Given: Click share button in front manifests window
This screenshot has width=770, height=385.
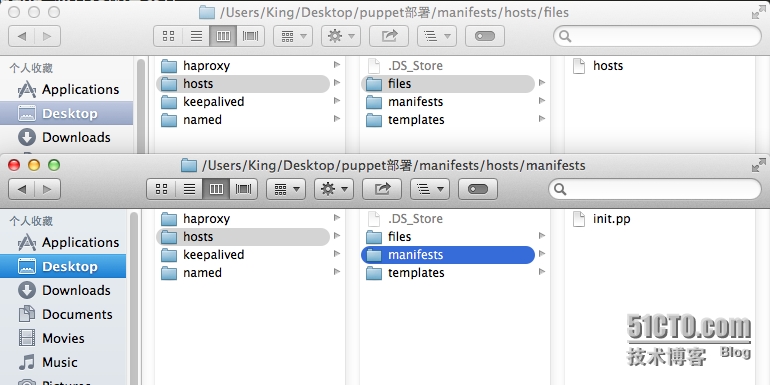Looking at the screenshot, I should (x=382, y=189).
